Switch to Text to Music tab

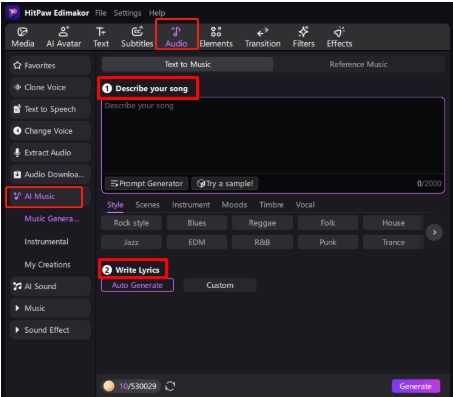click(187, 64)
